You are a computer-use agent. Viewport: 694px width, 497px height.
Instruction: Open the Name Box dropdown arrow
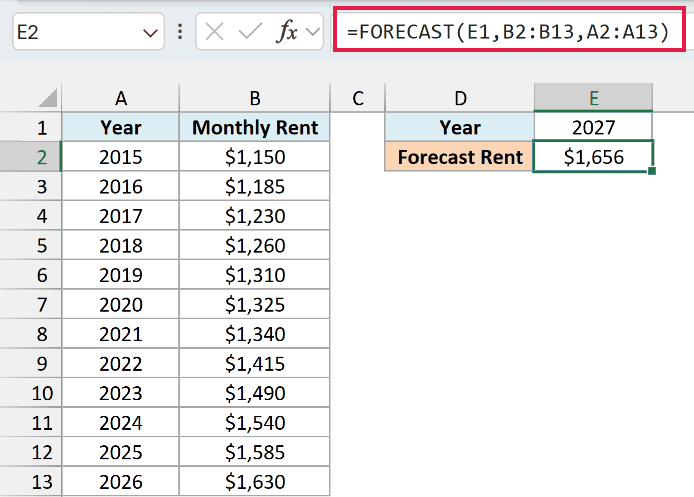coord(150,32)
